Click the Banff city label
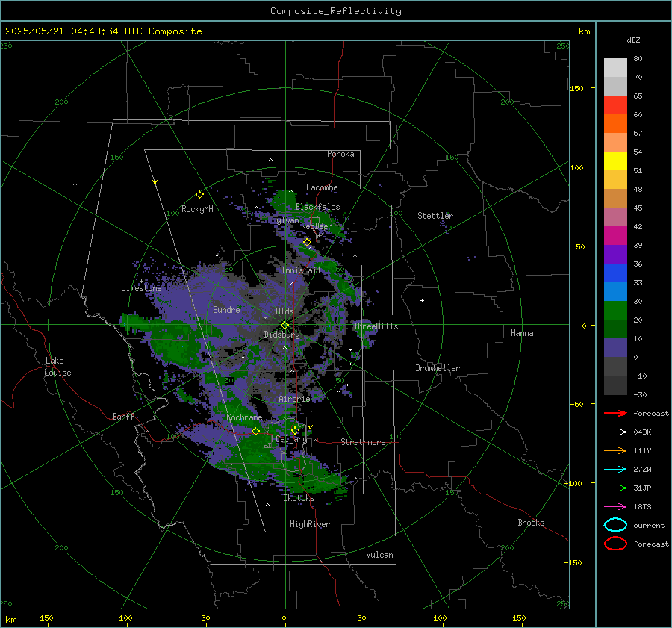Screen dimensions: 672x628 [x=123, y=416]
